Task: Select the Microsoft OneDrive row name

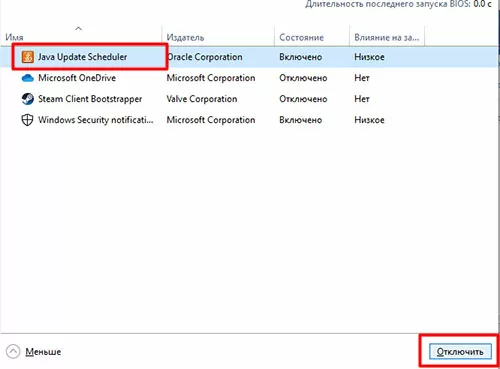Action: [x=77, y=78]
